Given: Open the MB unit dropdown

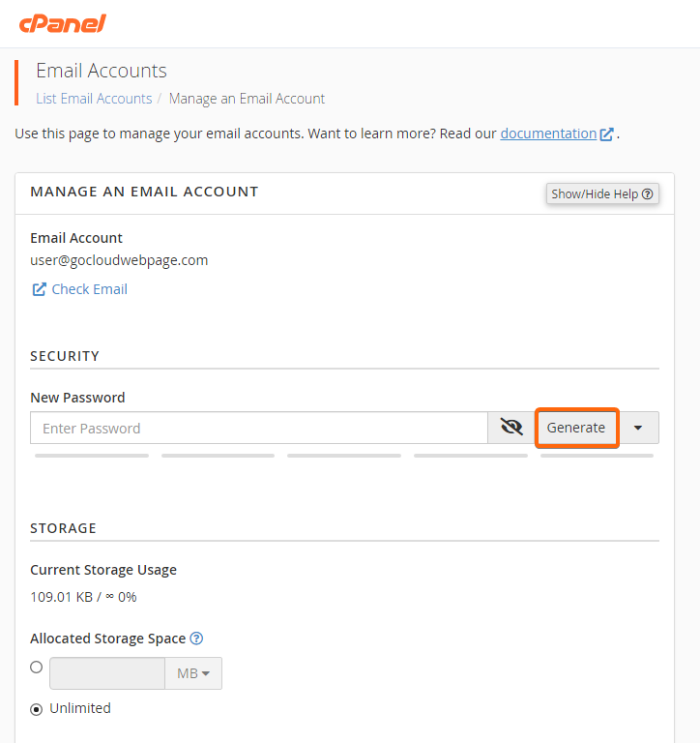Looking at the screenshot, I should 193,673.
